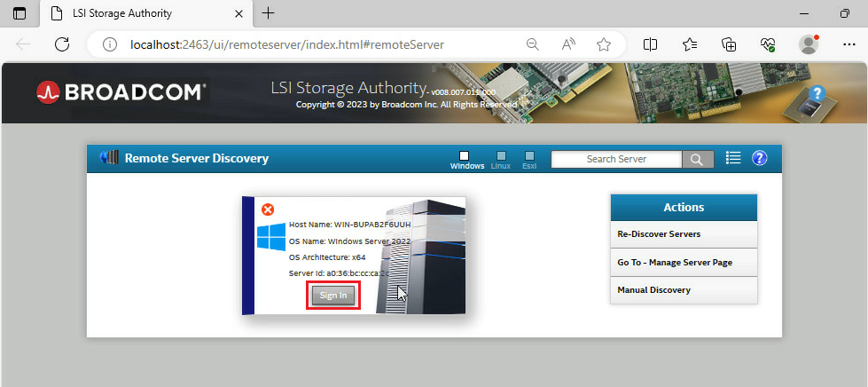Click the Search Server input field
Screen dimensions: 868x387
[617, 159]
